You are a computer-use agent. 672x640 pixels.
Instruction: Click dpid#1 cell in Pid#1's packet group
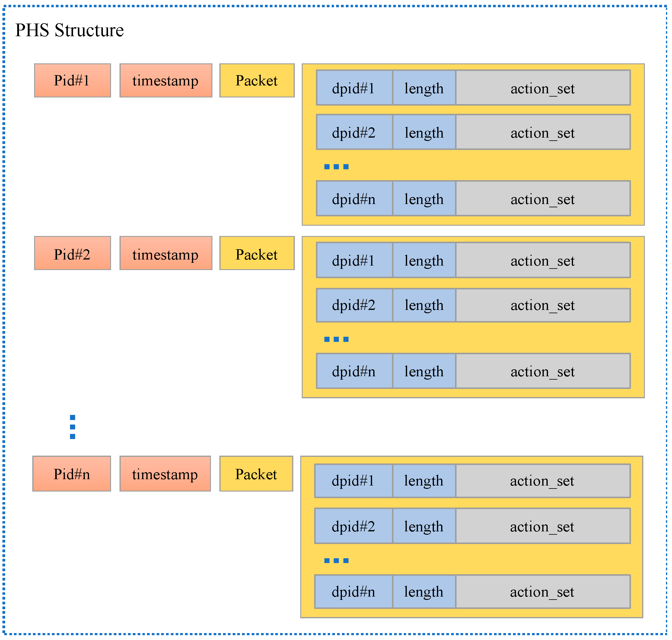coord(354,88)
